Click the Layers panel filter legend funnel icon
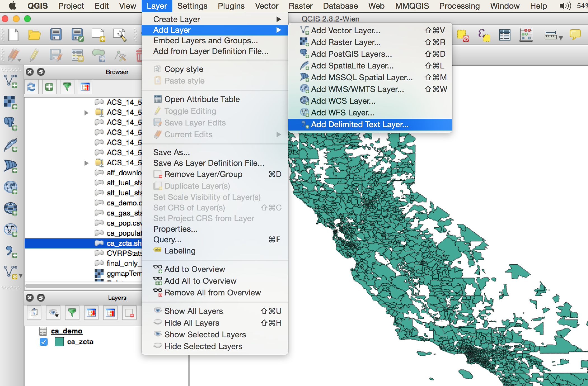The width and height of the screenshot is (588, 386). pos(72,312)
